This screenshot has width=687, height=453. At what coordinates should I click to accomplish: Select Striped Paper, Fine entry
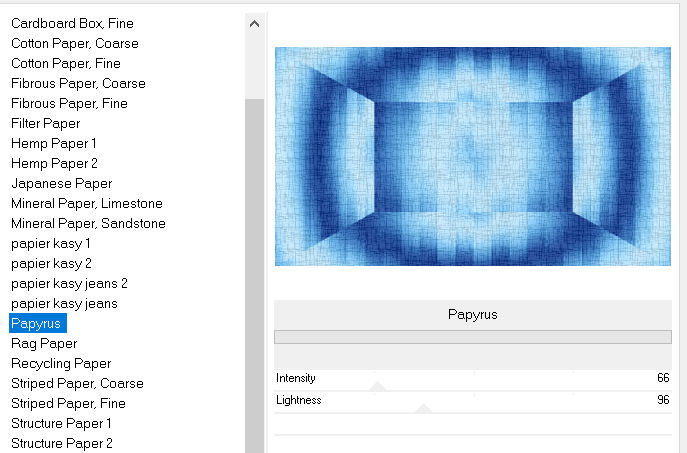[68, 403]
